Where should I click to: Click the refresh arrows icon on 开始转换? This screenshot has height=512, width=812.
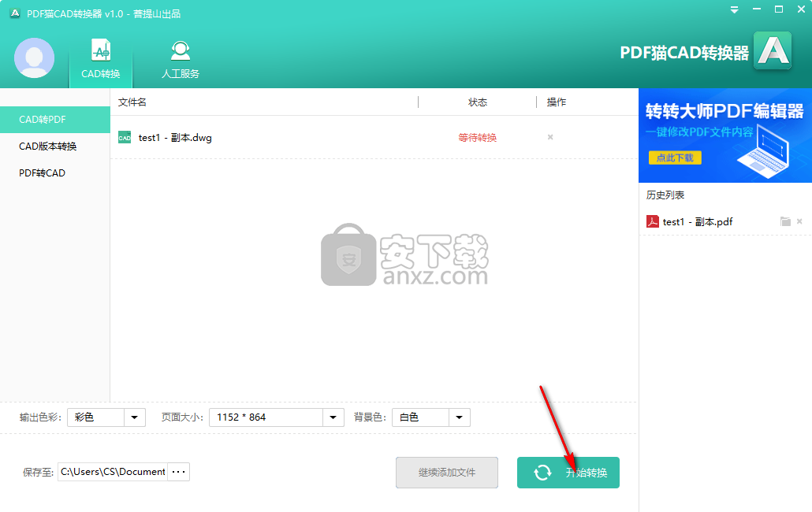coord(542,472)
